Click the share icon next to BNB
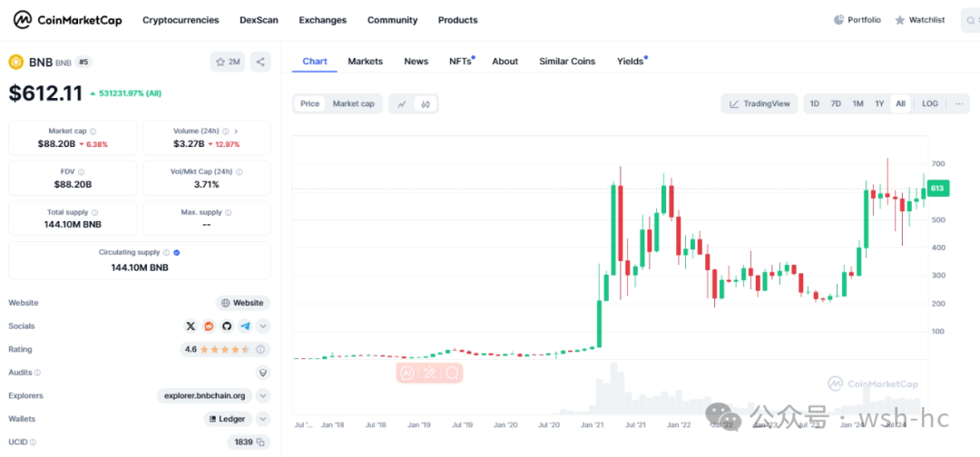The height and width of the screenshot is (457, 980). coord(260,62)
